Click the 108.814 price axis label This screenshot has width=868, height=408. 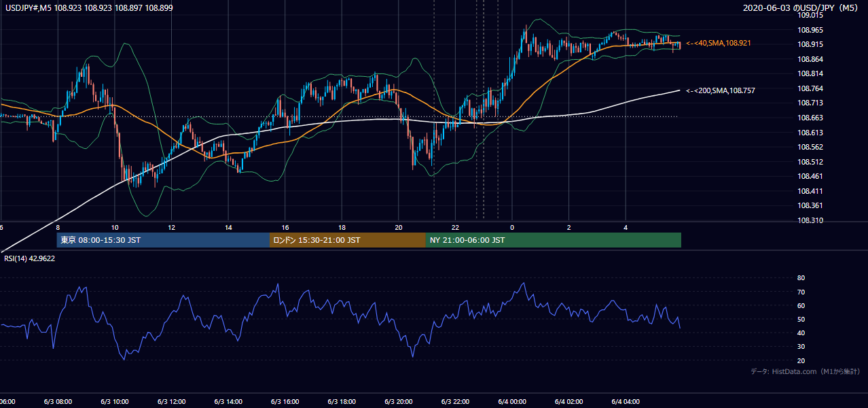point(810,73)
